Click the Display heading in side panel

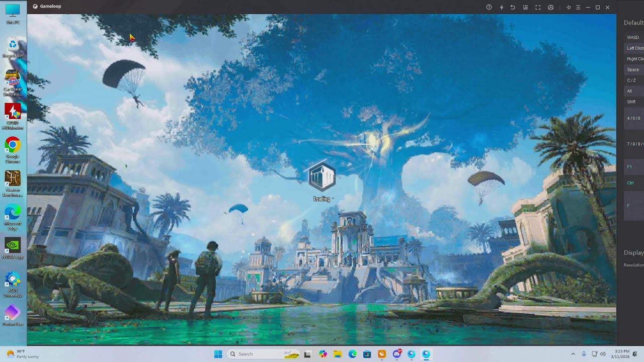[x=633, y=253]
